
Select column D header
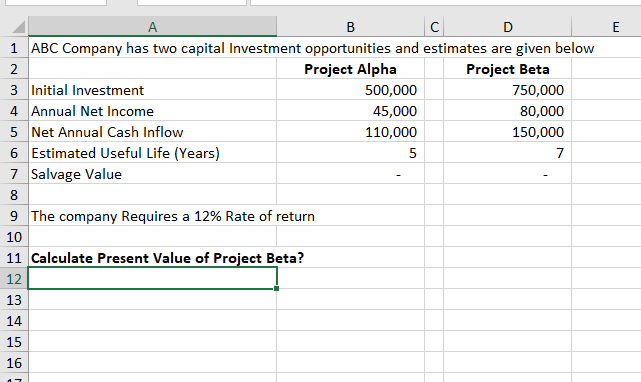507,27
